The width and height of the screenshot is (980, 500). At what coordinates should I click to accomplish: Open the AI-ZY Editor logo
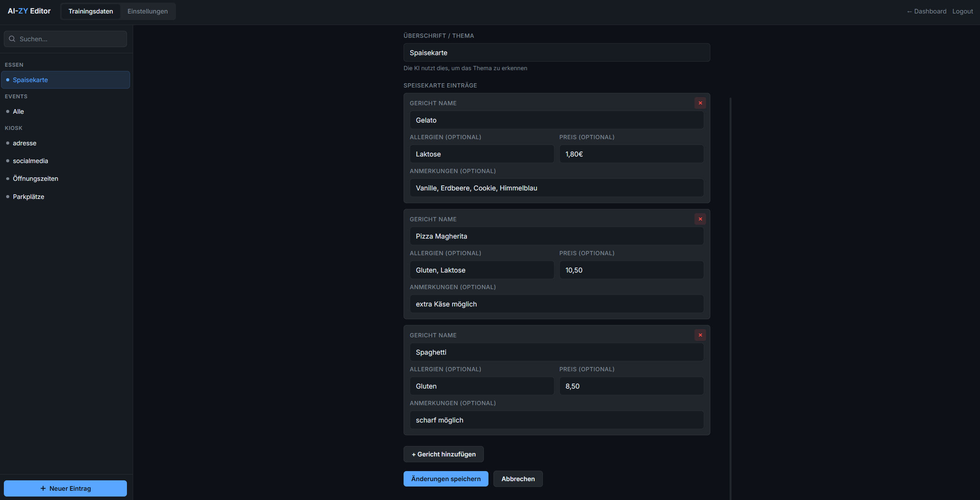[x=29, y=11]
